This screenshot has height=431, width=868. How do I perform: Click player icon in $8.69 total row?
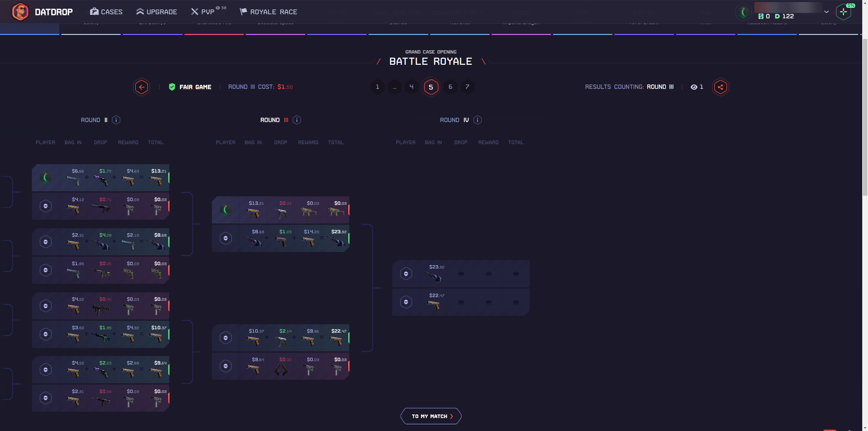pyautogui.click(x=45, y=242)
